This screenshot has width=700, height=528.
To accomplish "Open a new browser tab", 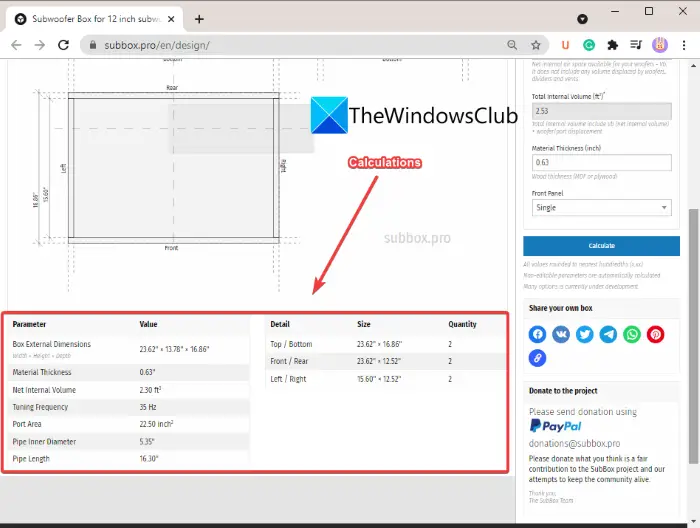I will [199, 19].
